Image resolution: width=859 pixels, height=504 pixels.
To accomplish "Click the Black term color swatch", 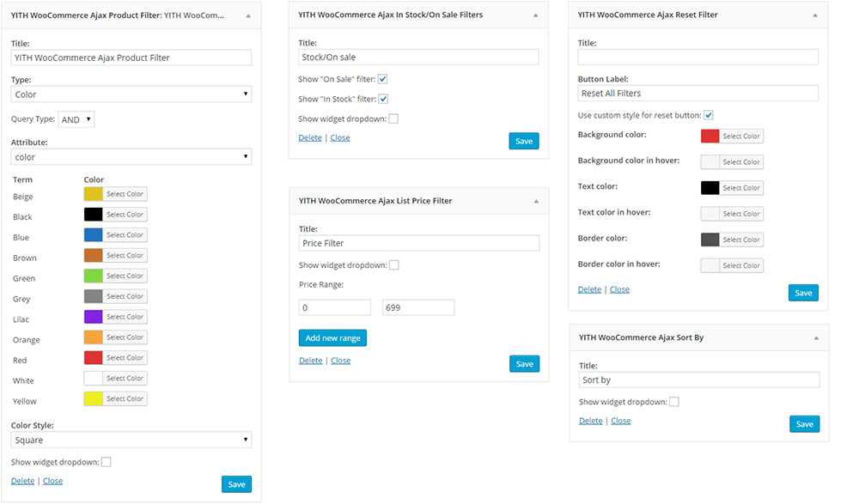I will click(93, 214).
